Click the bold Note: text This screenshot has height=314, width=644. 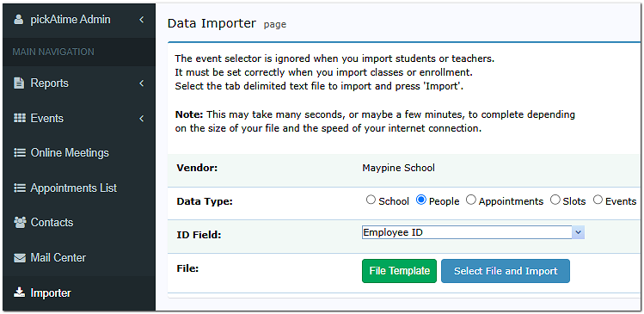(189, 114)
